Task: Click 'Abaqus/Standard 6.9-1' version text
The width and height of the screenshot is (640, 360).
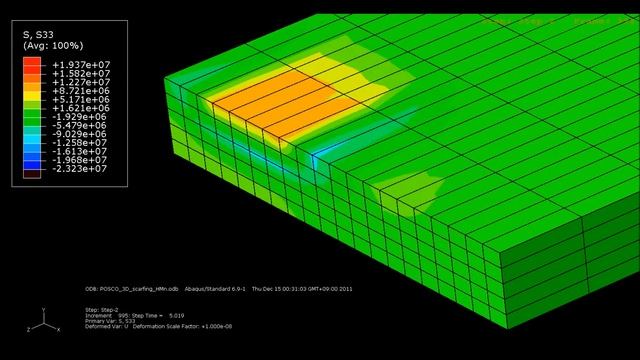Action: [215, 289]
